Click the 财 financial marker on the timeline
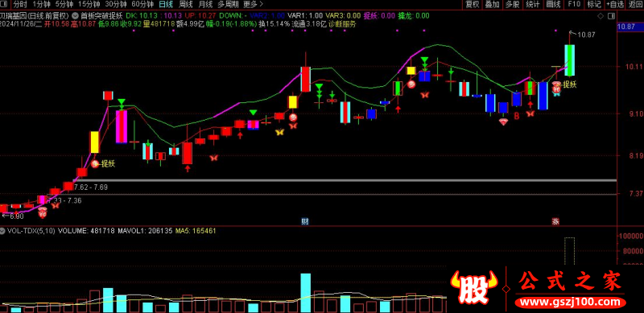Viewport: 644px width, 313px height. [x=305, y=221]
